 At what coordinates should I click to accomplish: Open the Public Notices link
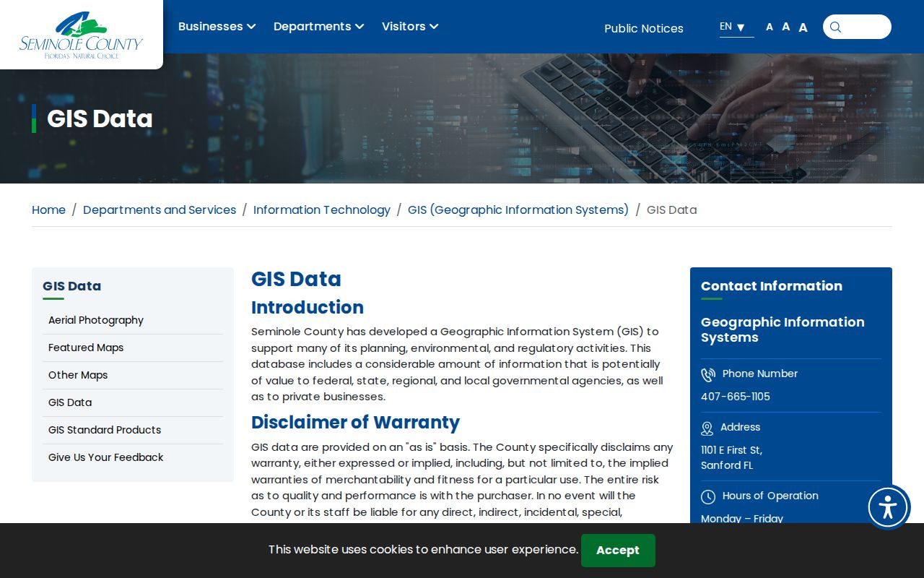[x=644, y=28]
